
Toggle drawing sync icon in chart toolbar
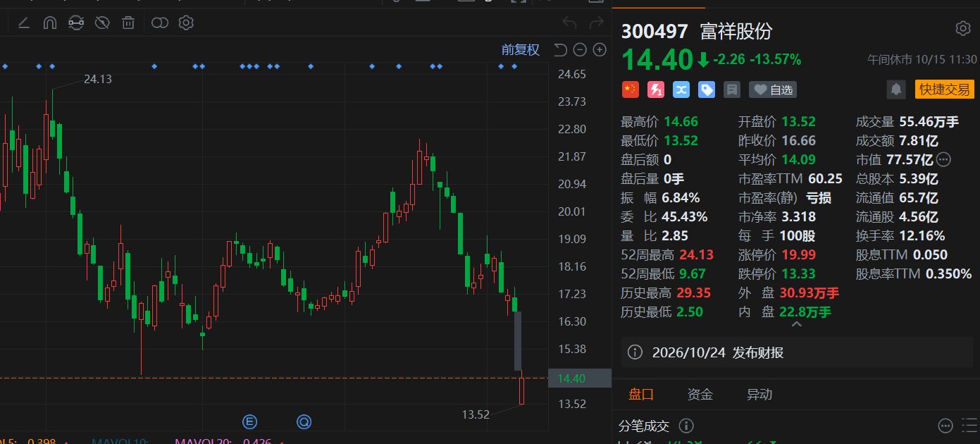[75, 23]
